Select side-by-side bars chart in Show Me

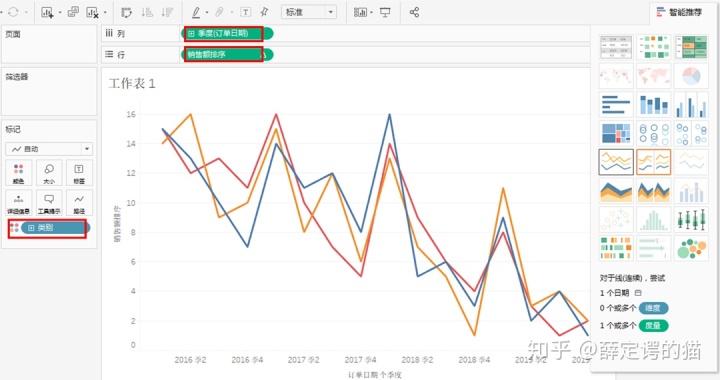691,105
